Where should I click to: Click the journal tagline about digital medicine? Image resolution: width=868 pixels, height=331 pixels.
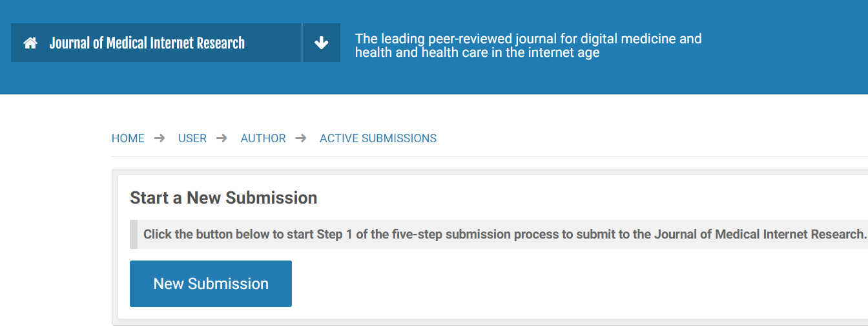tap(528, 45)
